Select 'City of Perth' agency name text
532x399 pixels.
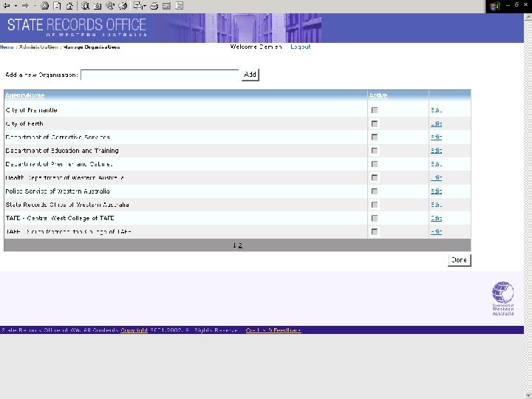tap(24, 124)
